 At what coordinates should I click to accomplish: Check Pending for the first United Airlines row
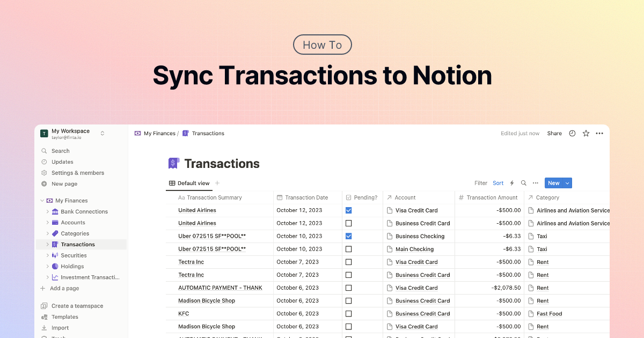349,210
